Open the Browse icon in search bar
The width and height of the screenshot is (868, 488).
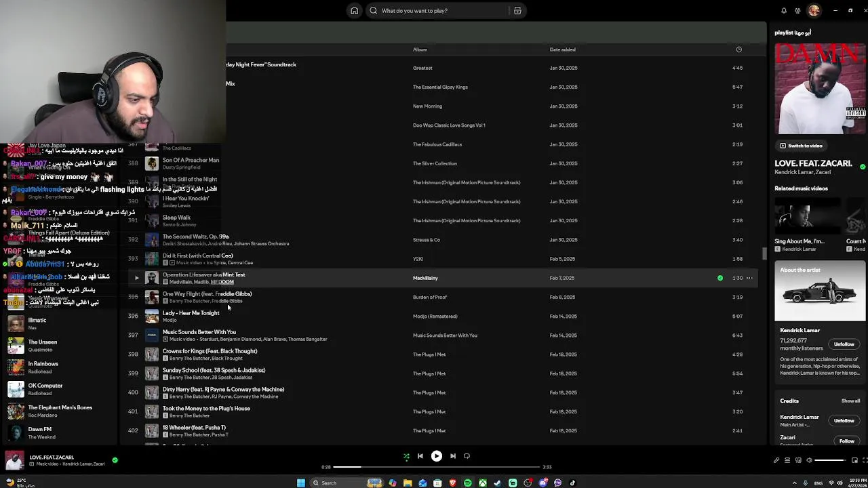pos(517,11)
